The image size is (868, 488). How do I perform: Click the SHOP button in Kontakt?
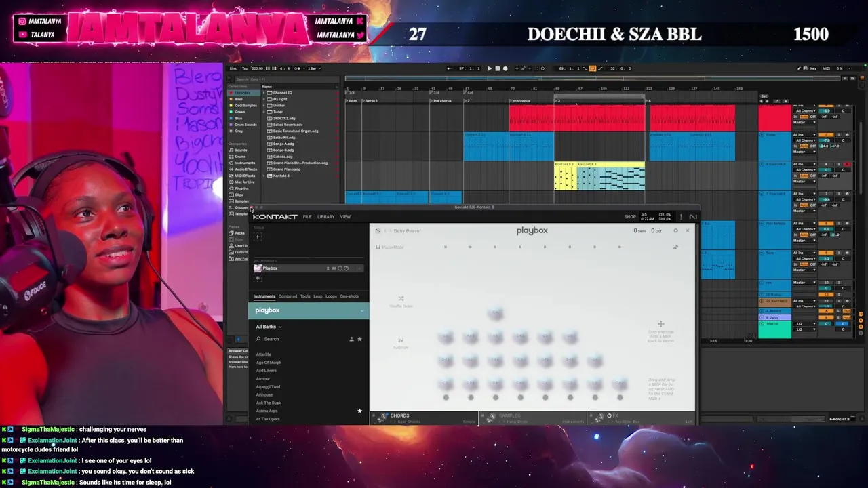(630, 217)
